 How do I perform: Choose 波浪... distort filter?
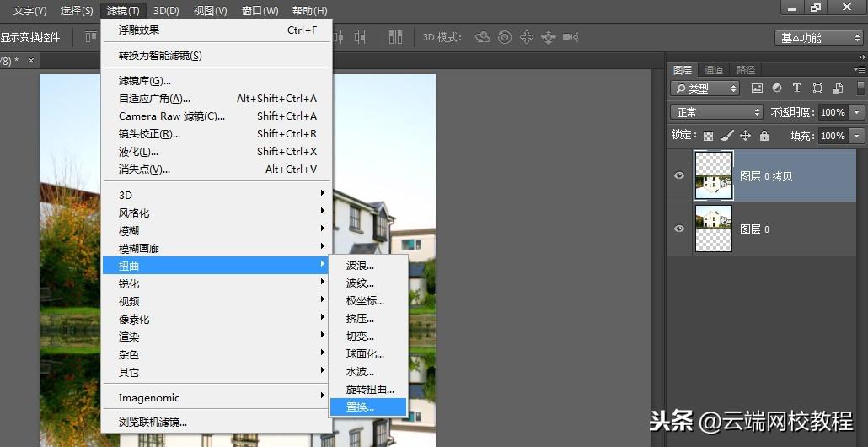click(368, 266)
